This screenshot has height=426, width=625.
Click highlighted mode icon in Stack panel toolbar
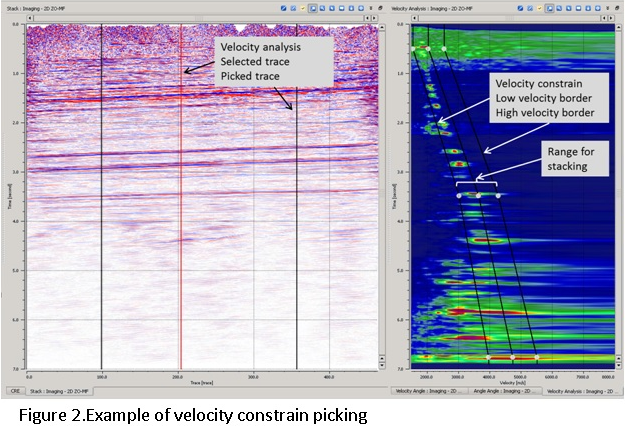[314, 8]
